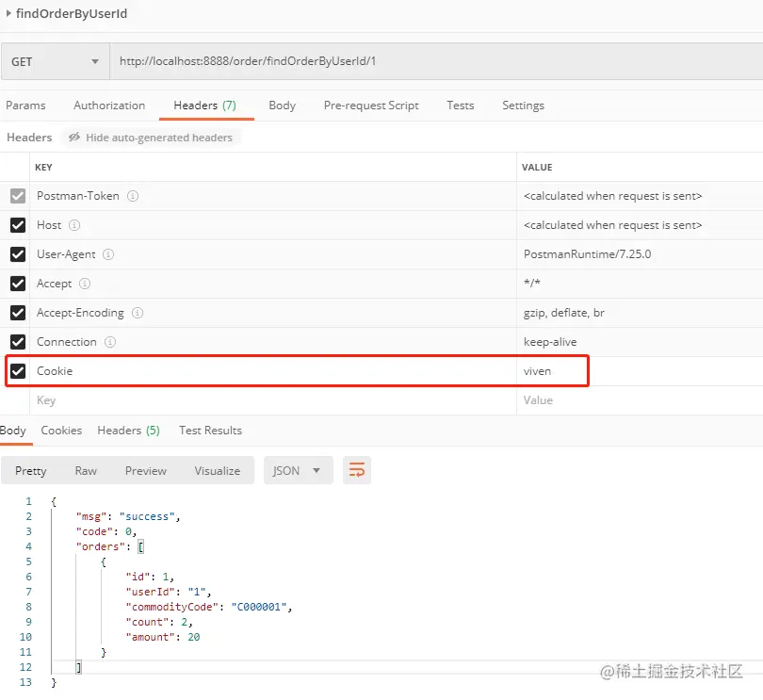The width and height of the screenshot is (763, 700).
Task: Select the Raw view button
Action: tap(86, 471)
